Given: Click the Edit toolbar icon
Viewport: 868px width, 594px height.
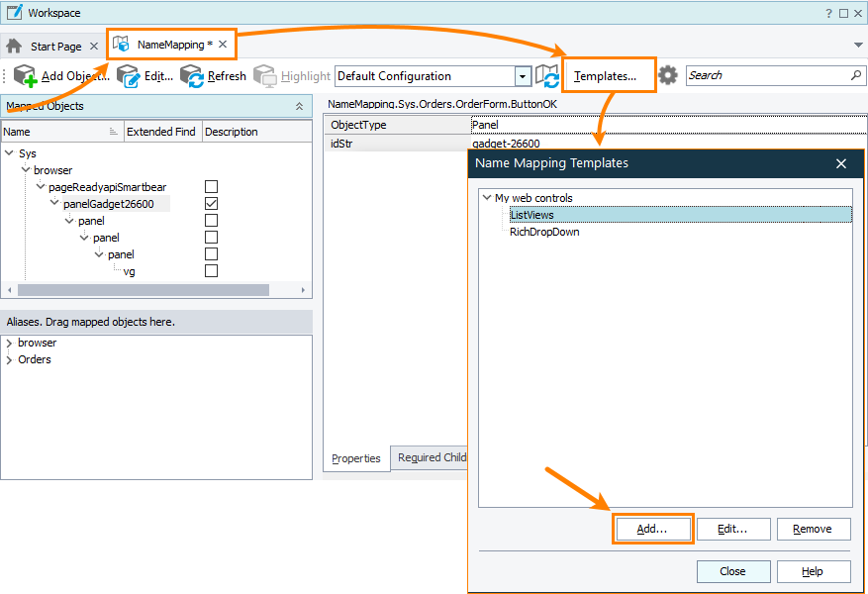Looking at the screenshot, I should [127, 75].
